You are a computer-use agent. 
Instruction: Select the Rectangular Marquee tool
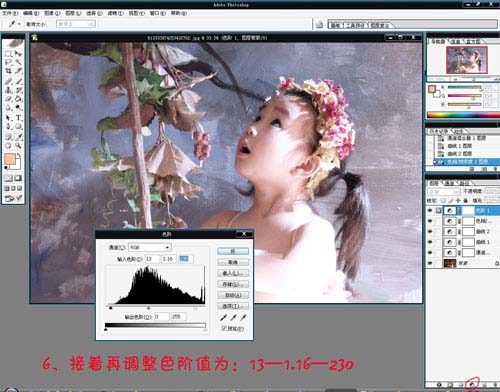8,53
